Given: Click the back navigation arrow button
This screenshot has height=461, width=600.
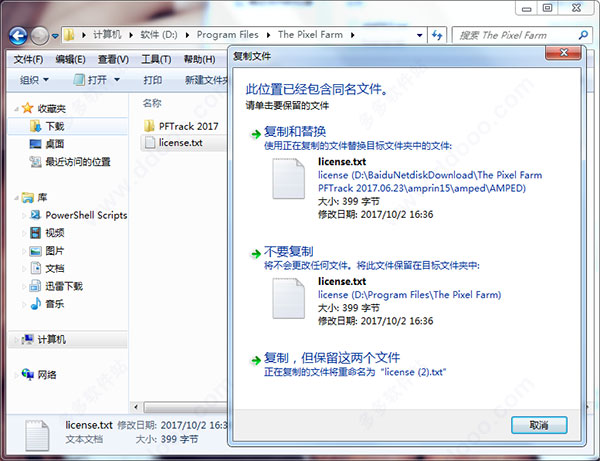Looking at the screenshot, I should (x=18, y=36).
